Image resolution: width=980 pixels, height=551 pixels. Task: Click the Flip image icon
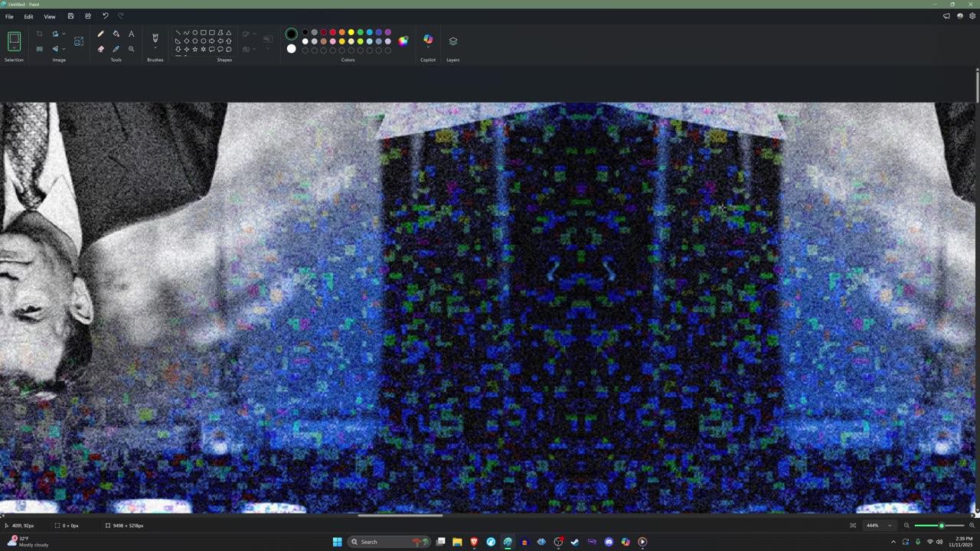pos(55,49)
